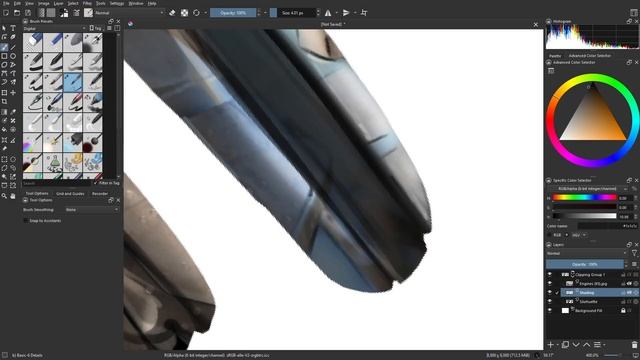
Task: Enable the Snap to Assistants checkbox
Action: click(x=26, y=220)
